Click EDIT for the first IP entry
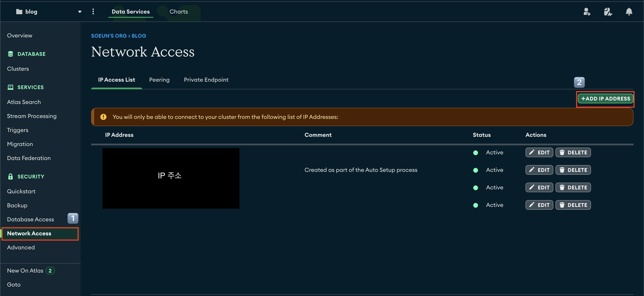This screenshot has height=296, width=644. (x=539, y=152)
